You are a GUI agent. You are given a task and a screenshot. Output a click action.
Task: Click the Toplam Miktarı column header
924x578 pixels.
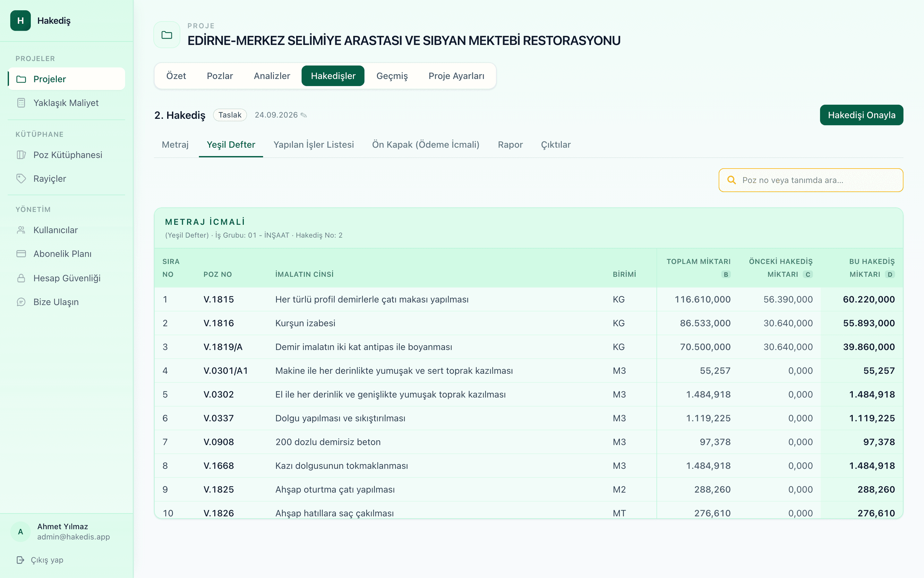point(698,267)
